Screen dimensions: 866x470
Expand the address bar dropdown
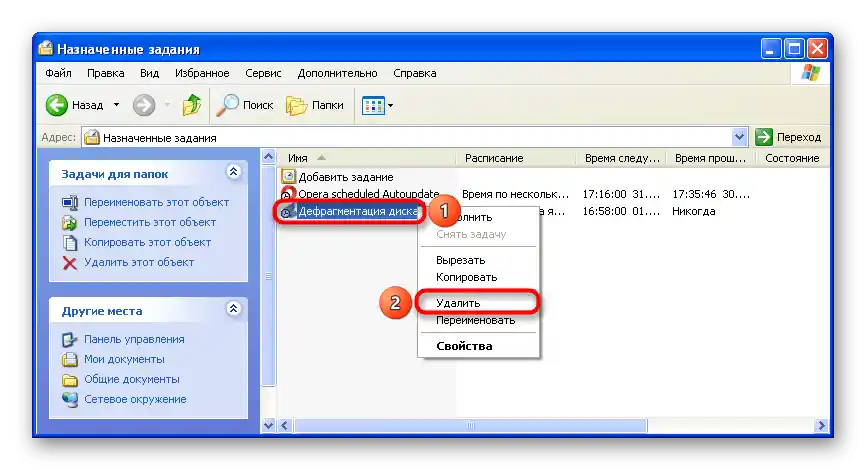(739, 137)
